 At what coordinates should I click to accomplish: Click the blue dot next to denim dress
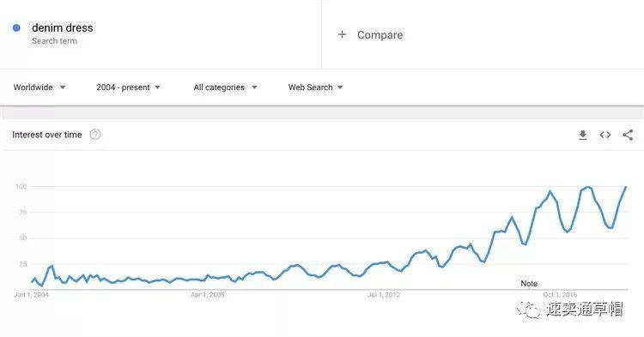coord(16,28)
